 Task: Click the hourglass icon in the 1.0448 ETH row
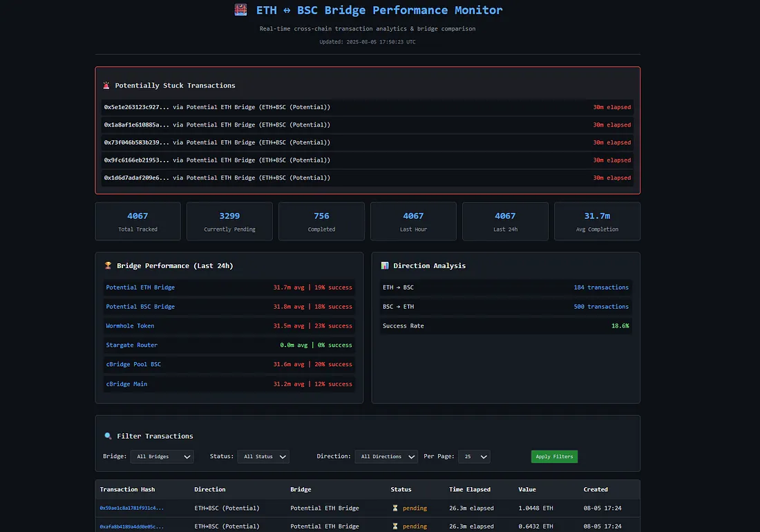coord(395,509)
